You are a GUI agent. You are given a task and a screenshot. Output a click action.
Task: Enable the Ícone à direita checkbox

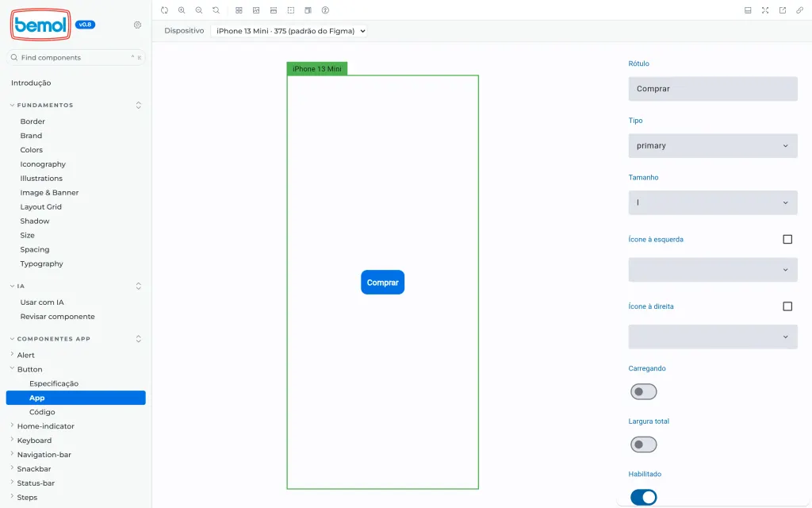tap(787, 306)
